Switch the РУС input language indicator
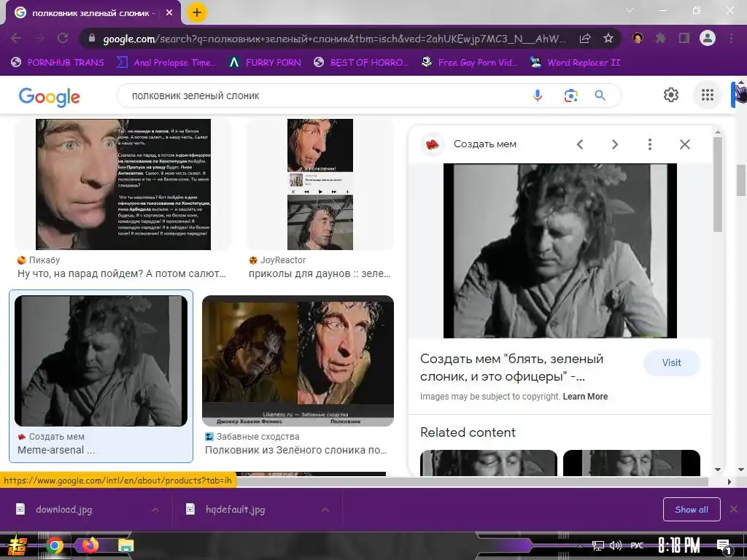This screenshot has width=747, height=560. coord(637,545)
